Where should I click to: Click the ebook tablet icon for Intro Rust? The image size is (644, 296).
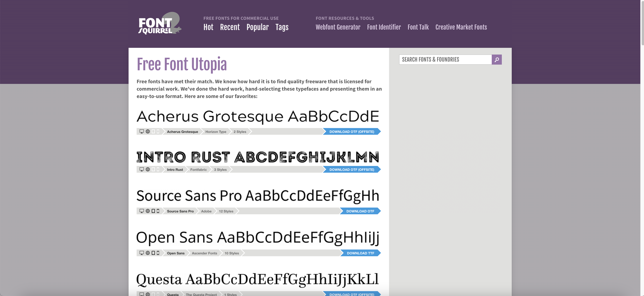pyautogui.click(x=153, y=169)
